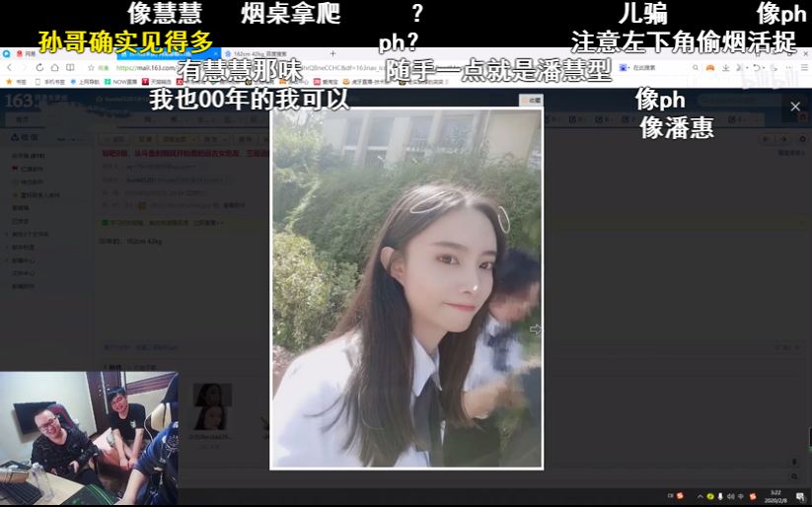
Task: Click the 收信 receive mail button
Action: (x=25, y=137)
